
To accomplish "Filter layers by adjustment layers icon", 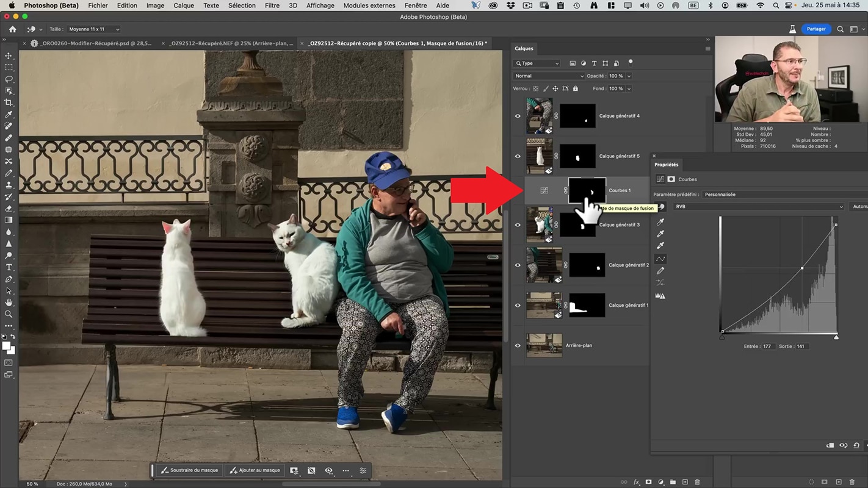I will tap(584, 63).
